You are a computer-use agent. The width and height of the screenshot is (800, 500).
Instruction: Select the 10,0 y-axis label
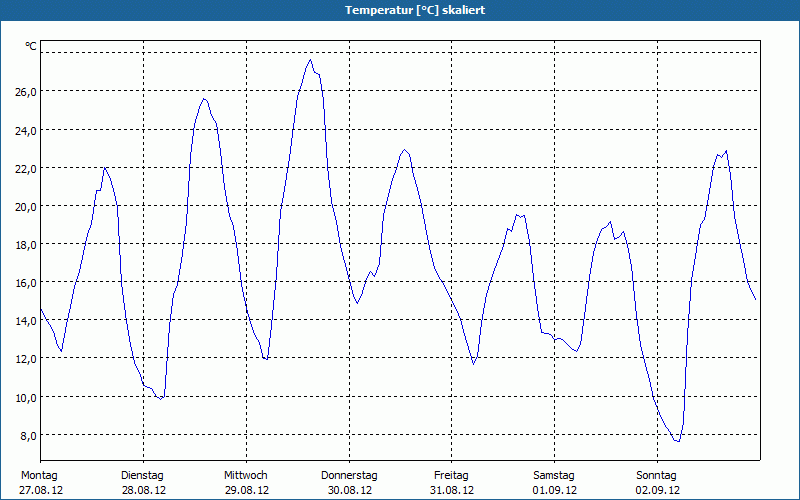pyautogui.click(x=26, y=397)
